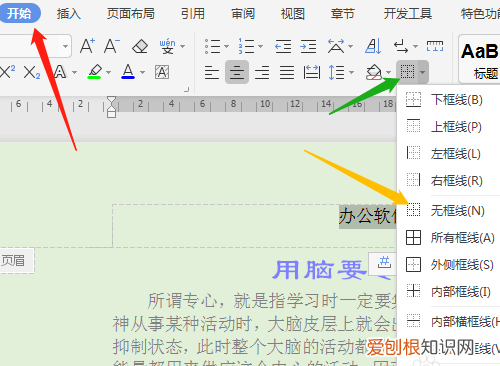Toggle center alignment

[x=237, y=72]
